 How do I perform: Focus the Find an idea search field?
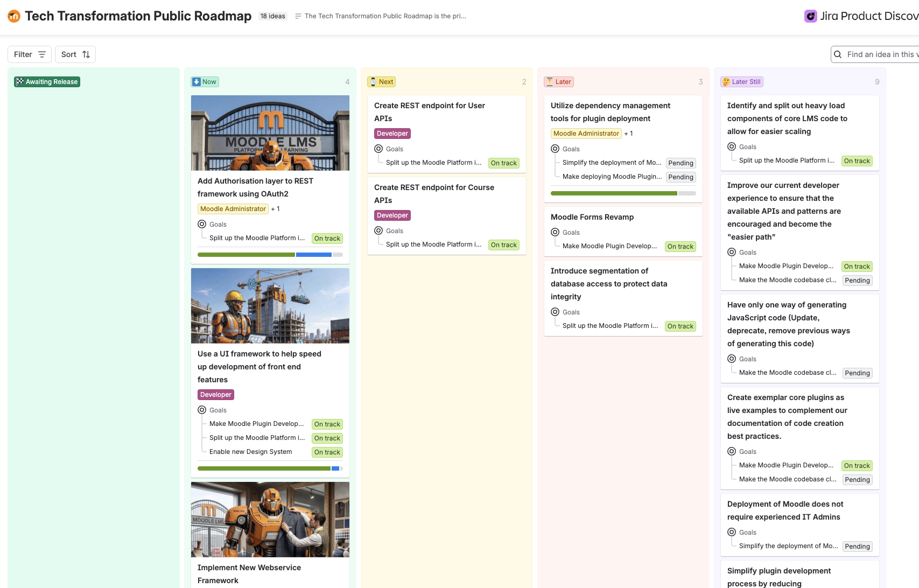pyautogui.click(x=875, y=54)
